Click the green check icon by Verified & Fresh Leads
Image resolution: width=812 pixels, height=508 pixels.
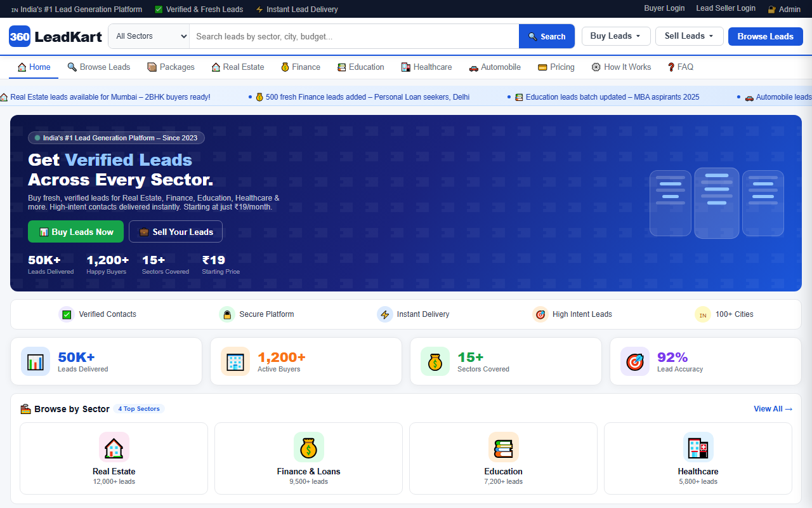point(159,10)
